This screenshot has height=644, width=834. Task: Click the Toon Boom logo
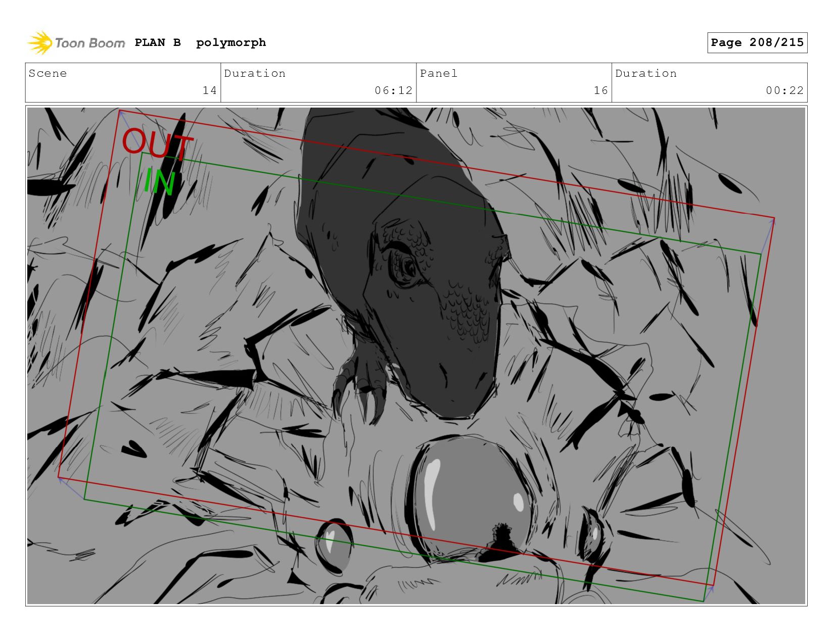click(x=76, y=43)
